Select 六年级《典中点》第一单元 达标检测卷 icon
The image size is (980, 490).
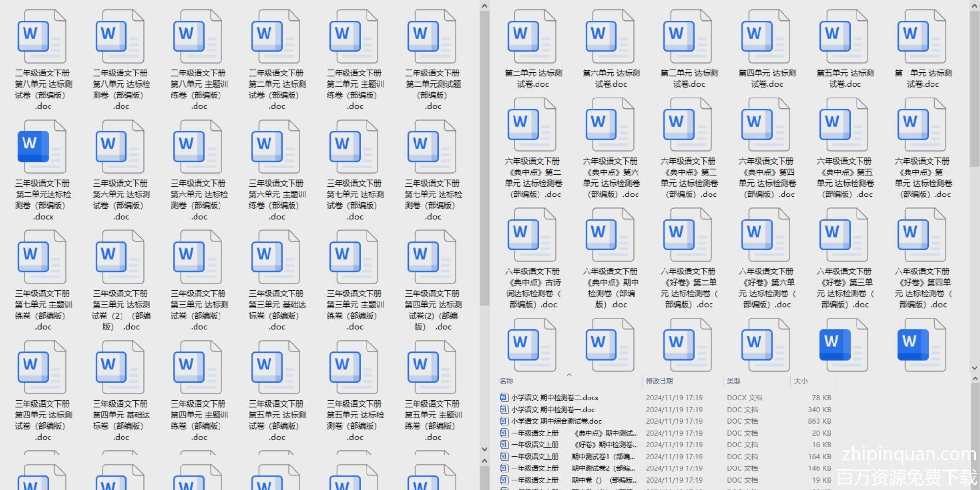pyautogui.click(x=922, y=124)
